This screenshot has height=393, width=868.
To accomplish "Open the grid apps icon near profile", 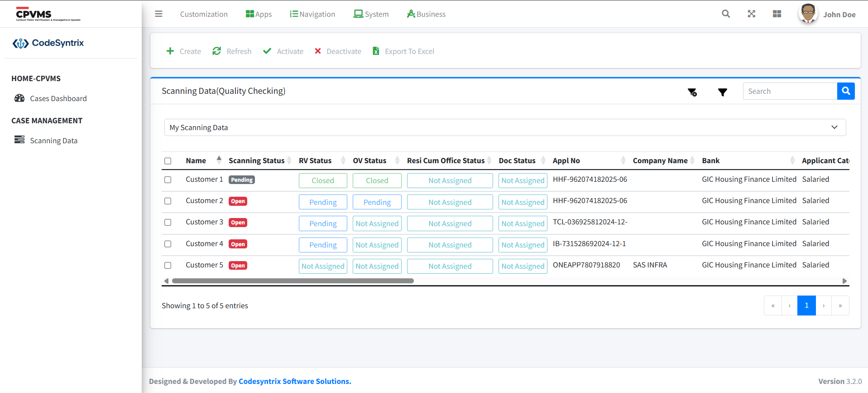I will pos(777,14).
